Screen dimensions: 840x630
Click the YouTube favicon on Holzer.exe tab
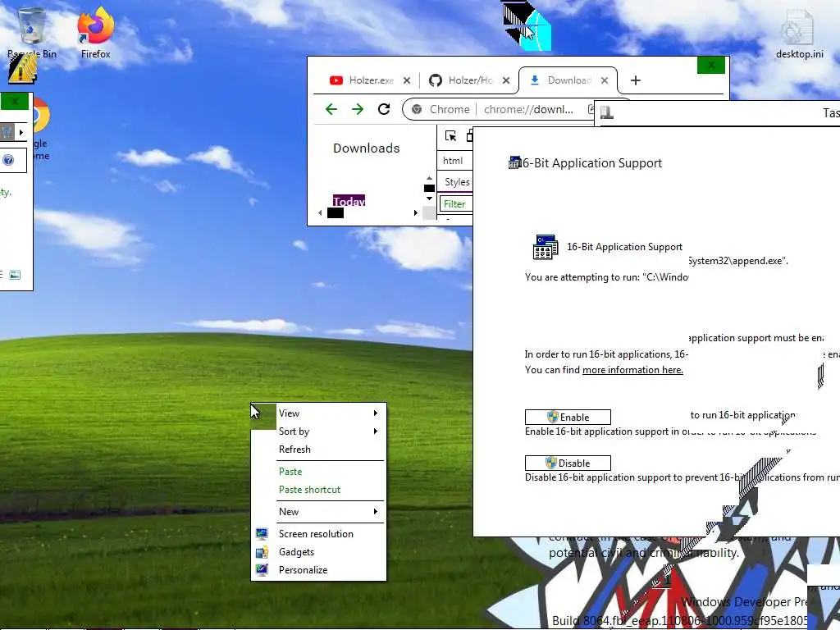pos(336,80)
